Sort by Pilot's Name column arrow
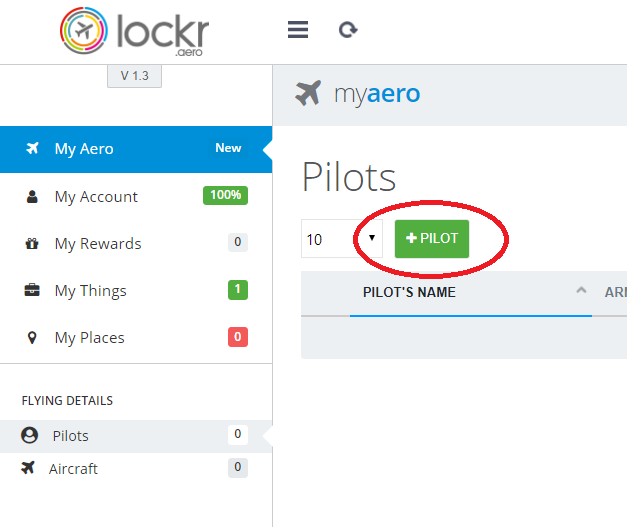The width and height of the screenshot is (627, 527). [x=581, y=291]
